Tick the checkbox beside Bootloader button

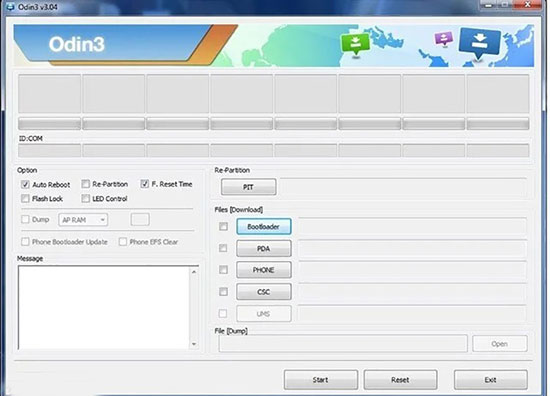223,227
